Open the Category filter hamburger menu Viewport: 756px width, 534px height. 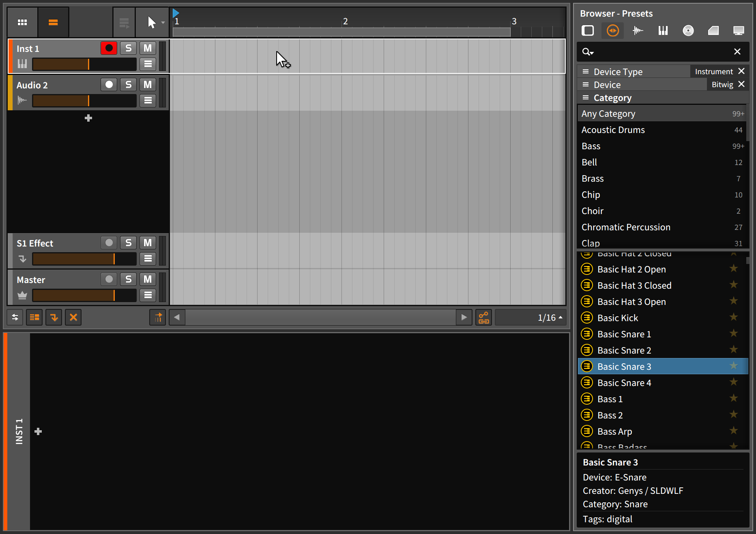(x=586, y=97)
